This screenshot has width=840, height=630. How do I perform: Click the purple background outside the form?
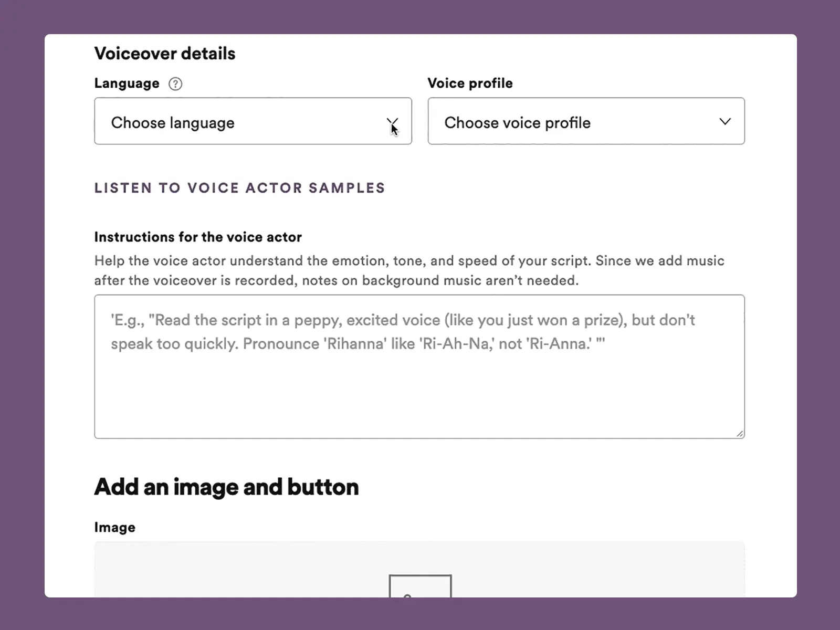pyautogui.click(x=21, y=315)
